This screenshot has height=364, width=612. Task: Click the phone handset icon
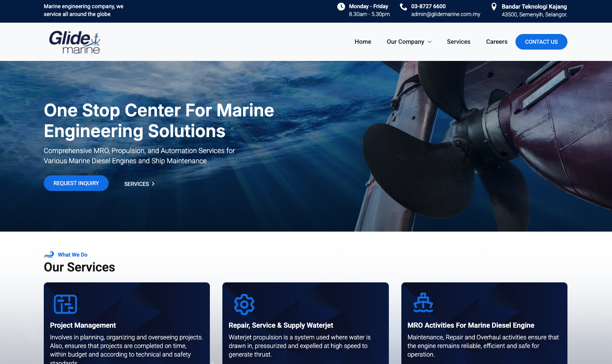(x=403, y=7)
